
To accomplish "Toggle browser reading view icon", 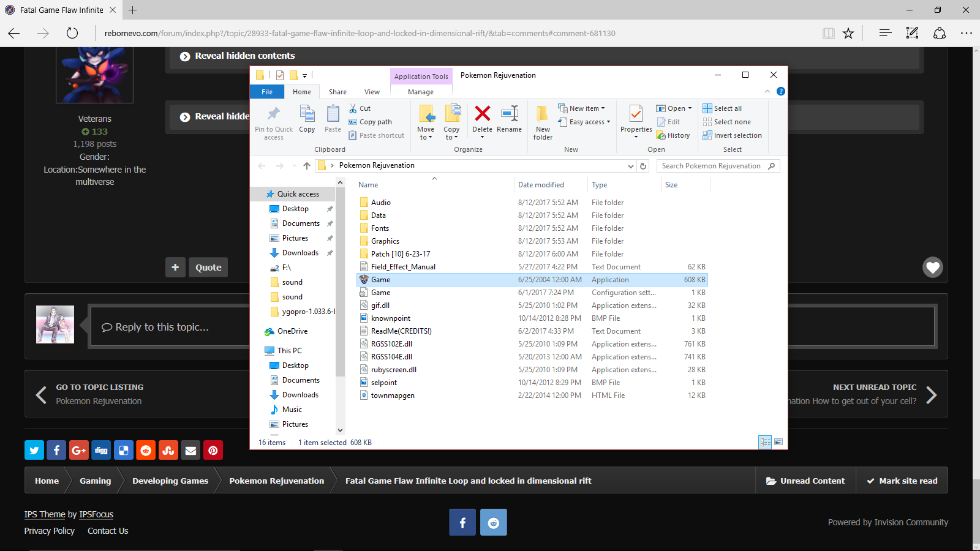I will [x=828, y=33].
